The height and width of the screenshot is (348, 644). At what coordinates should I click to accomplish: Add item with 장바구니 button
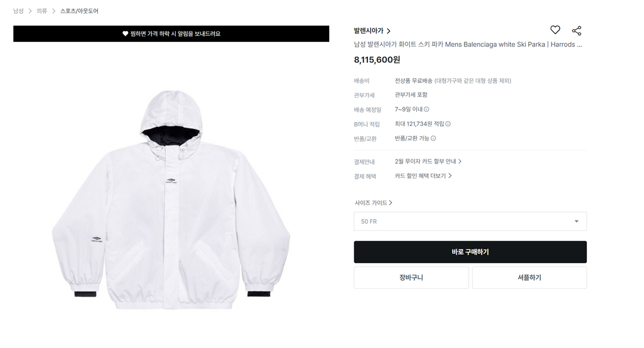(411, 278)
